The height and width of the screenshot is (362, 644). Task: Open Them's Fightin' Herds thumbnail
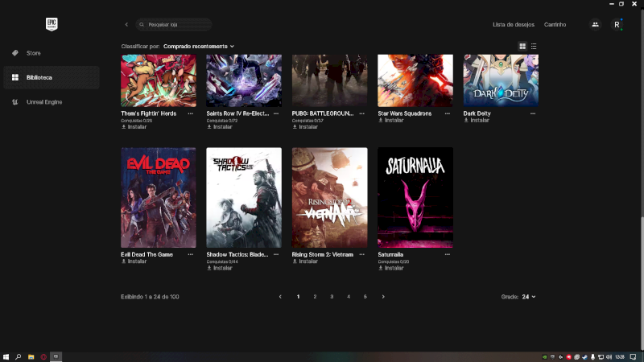159,80
